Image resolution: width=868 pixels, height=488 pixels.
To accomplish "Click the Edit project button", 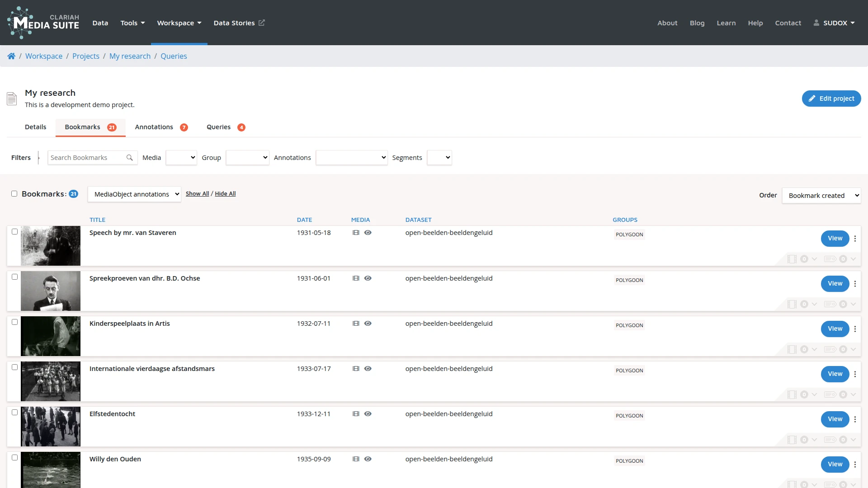I will (831, 99).
